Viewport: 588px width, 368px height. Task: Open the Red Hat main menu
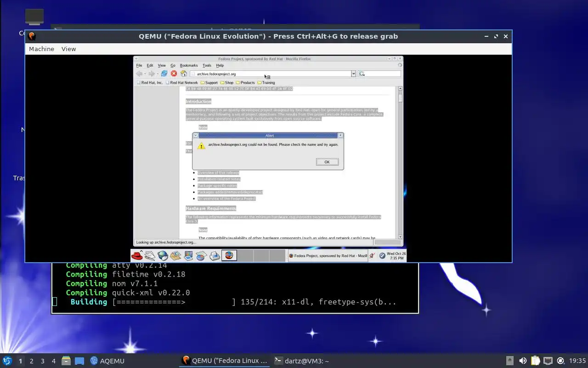pyautogui.click(x=137, y=255)
